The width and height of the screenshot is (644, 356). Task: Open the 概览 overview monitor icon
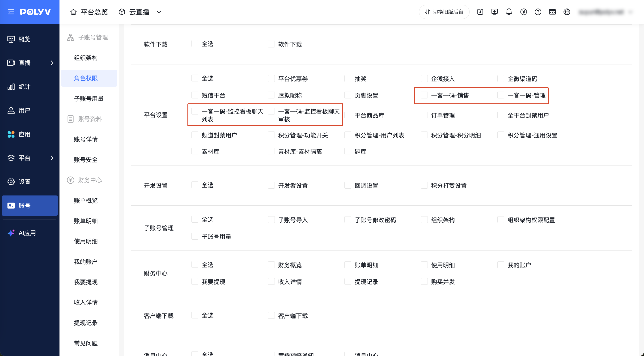coord(11,39)
